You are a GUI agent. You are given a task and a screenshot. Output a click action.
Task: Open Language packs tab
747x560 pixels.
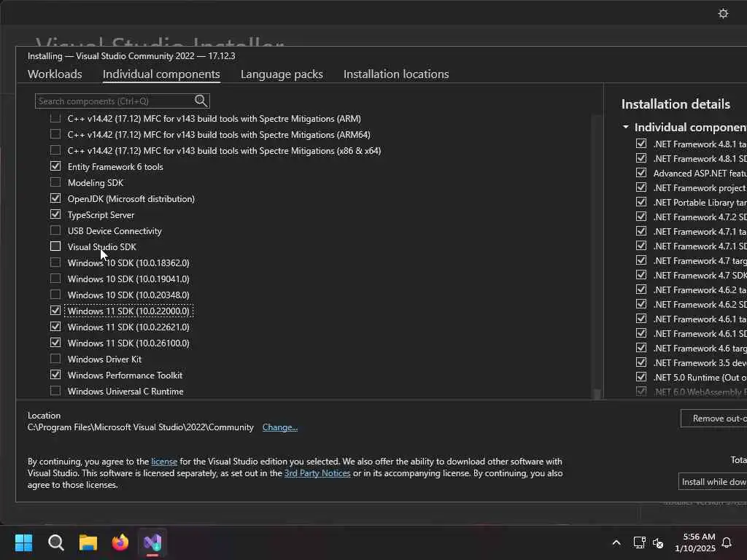pos(282,74)
